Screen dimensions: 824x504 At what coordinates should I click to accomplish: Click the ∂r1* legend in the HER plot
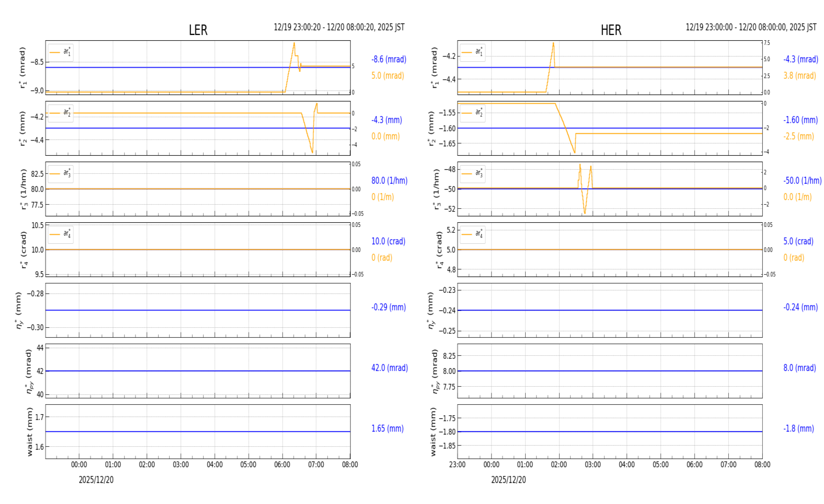[473, 52]
